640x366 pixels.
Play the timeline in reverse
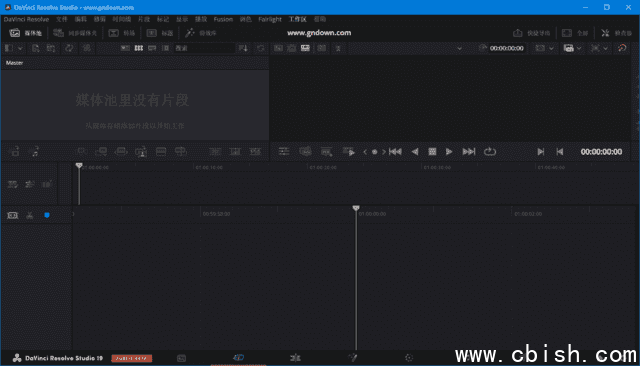click(x=415, y=152)
